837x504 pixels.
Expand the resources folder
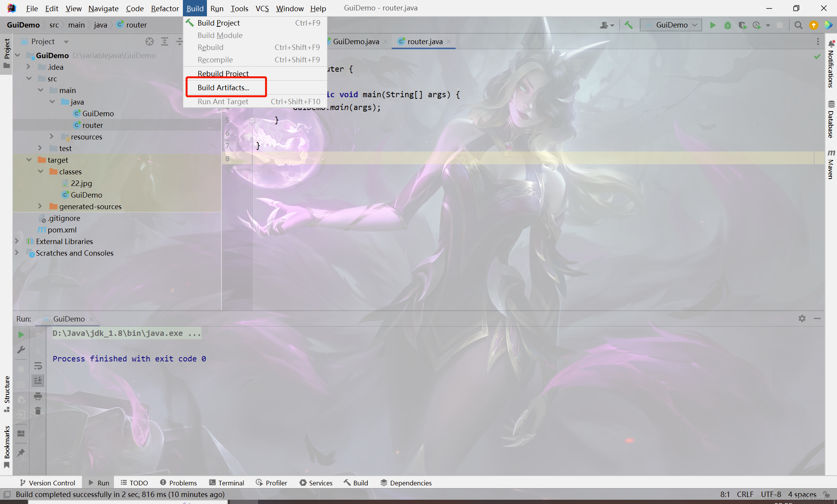(52, 137)
